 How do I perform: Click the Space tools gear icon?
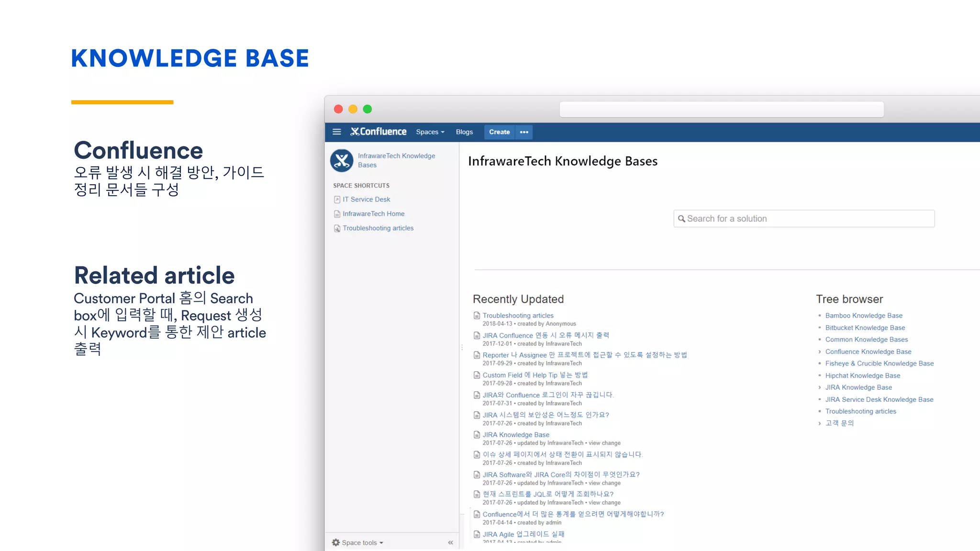click(x=336, y=542)
